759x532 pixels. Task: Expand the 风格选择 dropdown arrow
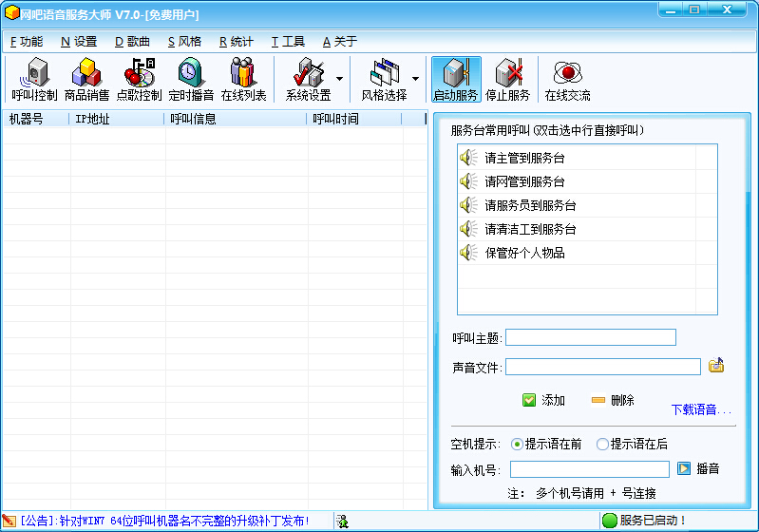point(415,80)
